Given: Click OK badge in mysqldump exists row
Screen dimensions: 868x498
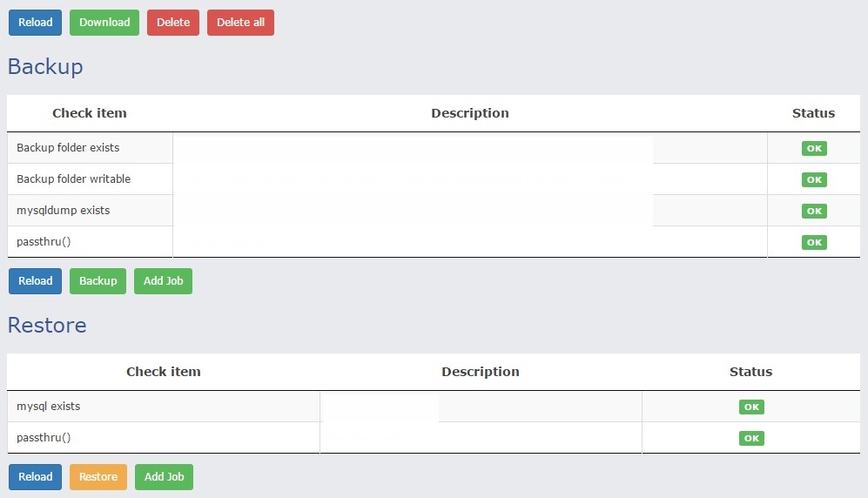Looking at the screenshot, I should [x=814, y=211].
